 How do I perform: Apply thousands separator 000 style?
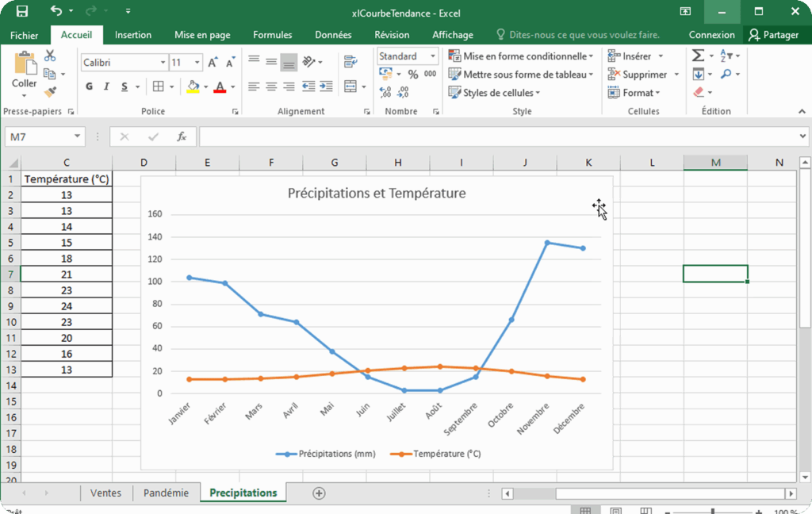click(x=431, y=74)
